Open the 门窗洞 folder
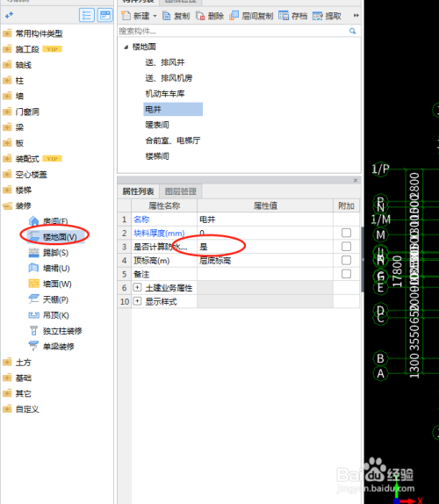The height and width of the screenshot is (504, 439). 21,112
